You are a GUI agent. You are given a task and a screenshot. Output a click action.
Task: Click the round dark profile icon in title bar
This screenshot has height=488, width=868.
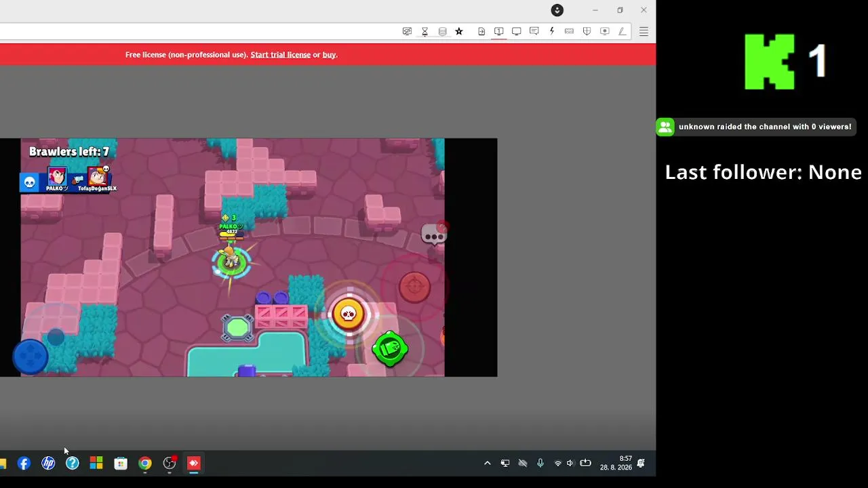[557, 10]
